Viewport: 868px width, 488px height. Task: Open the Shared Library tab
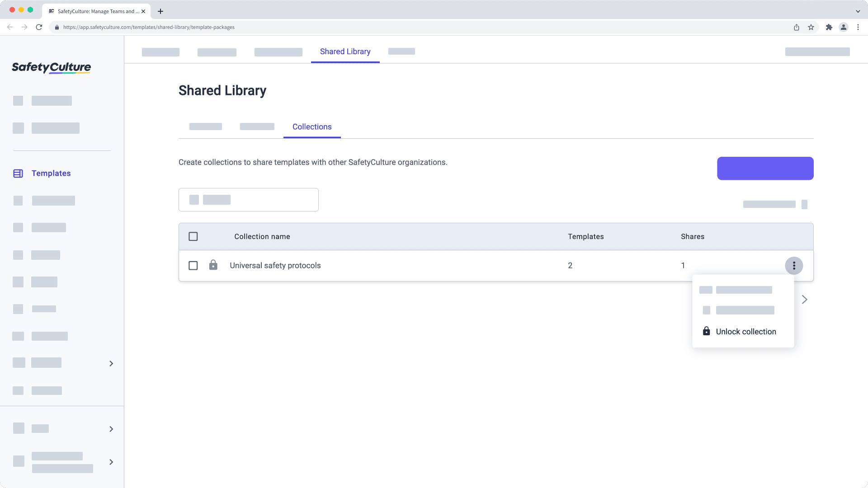pyautogui.click(x=345, y=52)
